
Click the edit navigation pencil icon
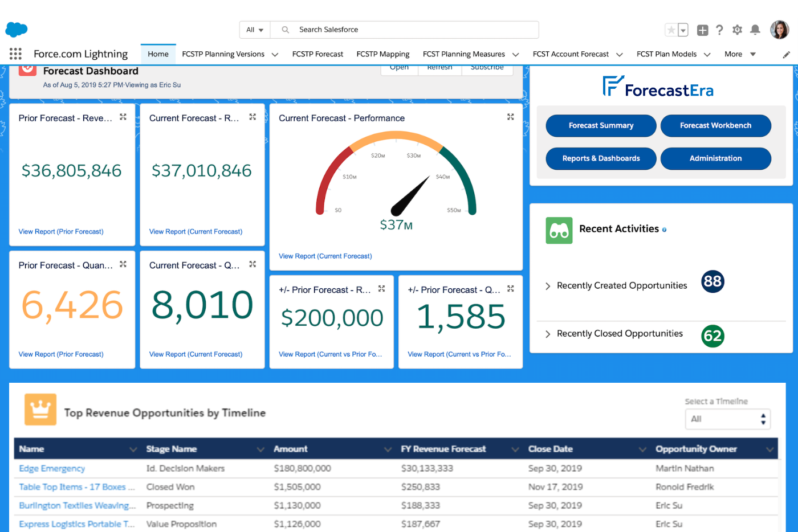[786, 55]
